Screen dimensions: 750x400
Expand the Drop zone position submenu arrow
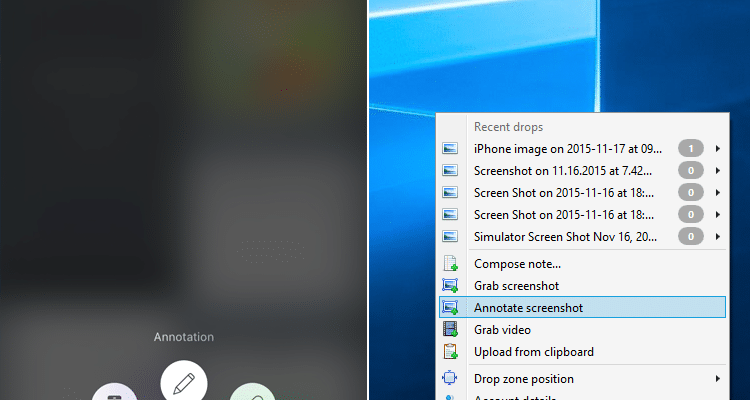coord(718,378)
